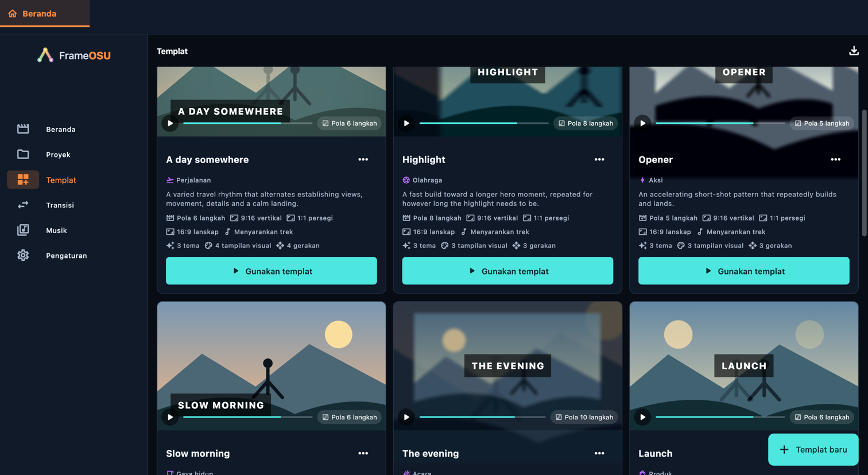Play the Highlight template preview
Screen dimensions: 868x475
click(406, 123)
